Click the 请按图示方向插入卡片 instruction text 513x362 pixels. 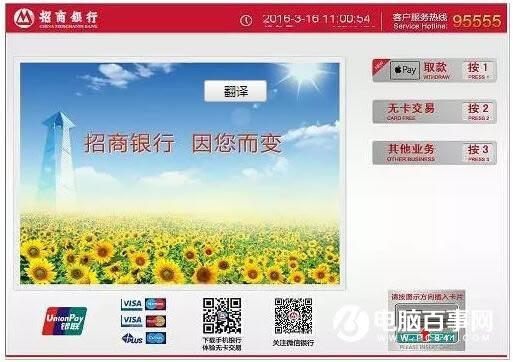[x=427, y=297]
